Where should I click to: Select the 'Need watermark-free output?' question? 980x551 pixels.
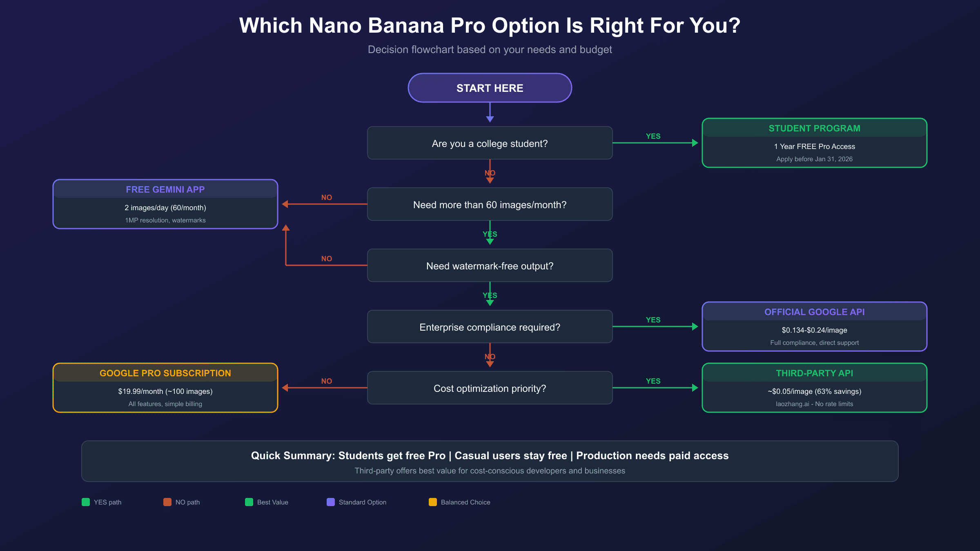pos(490,266)
